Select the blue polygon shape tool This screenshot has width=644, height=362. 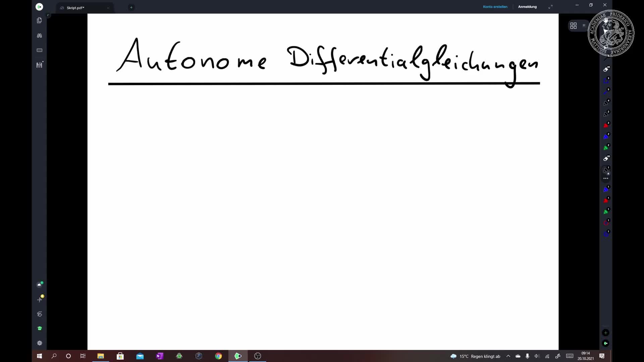click(606, 234)
